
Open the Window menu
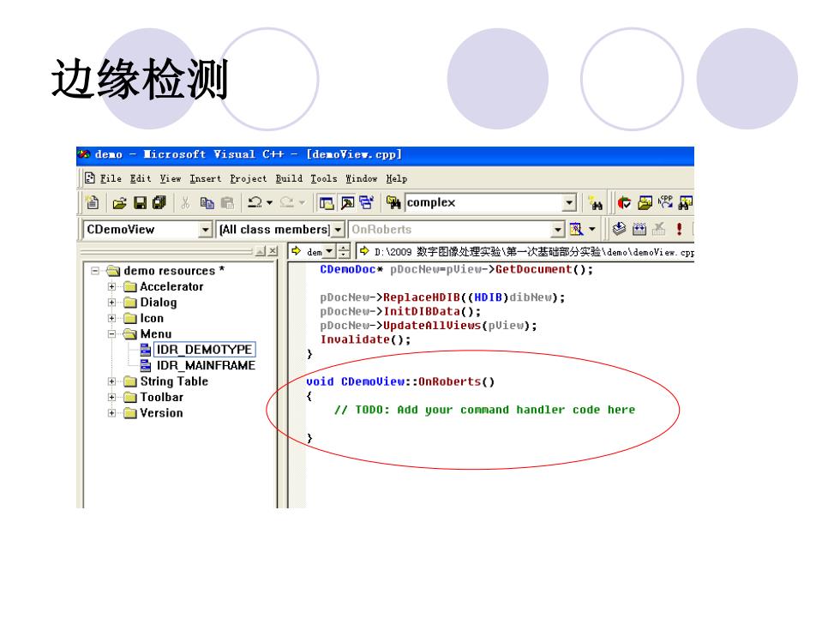[361, 178]
